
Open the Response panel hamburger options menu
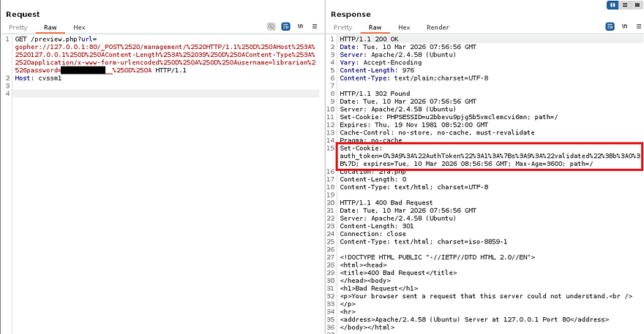pyautogui.click(x=637, y=26)
